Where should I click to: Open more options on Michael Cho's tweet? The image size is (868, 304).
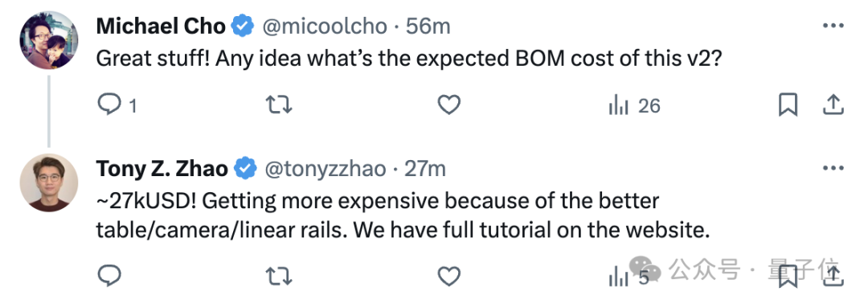click(833, 26)
